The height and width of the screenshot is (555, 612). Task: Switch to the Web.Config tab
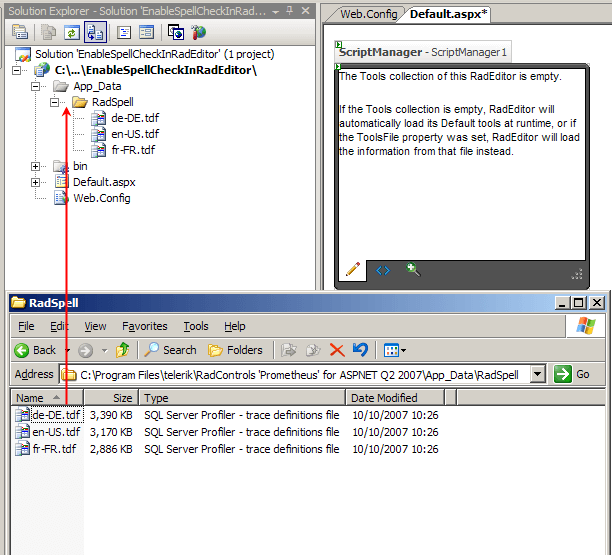[x=368, y=14]
